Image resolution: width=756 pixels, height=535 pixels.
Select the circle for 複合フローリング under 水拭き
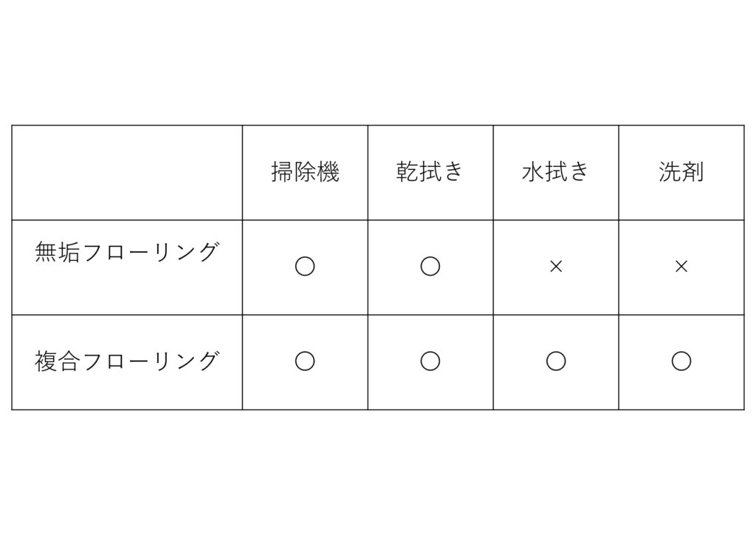click(x=556, y=361)
